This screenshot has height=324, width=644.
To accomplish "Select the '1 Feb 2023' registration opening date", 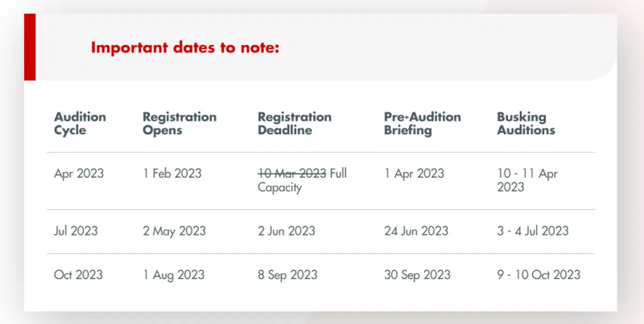I will (172, 174).
